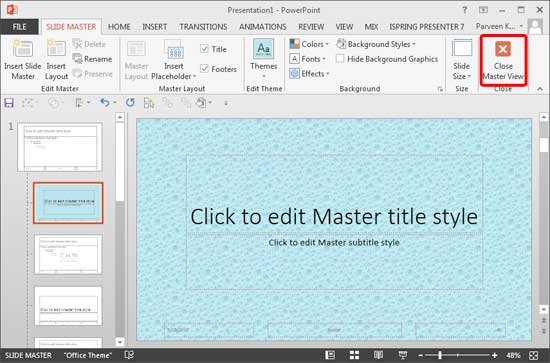Collapse the ribbon with the chevron
550x363 pixels.
pyautogui.click(x=540, y=89)
